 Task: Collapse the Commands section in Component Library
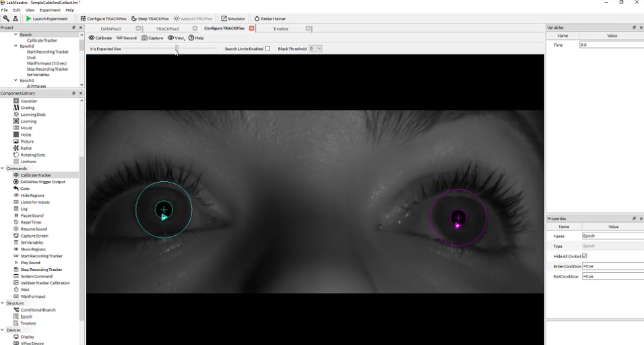(x=3, y=168)
